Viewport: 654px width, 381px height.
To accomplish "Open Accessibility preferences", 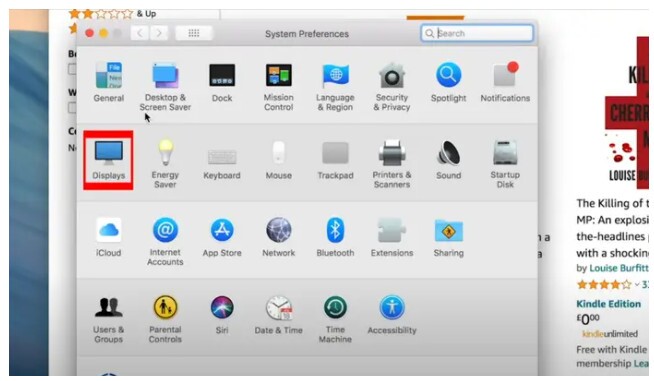I will [392, 315].
